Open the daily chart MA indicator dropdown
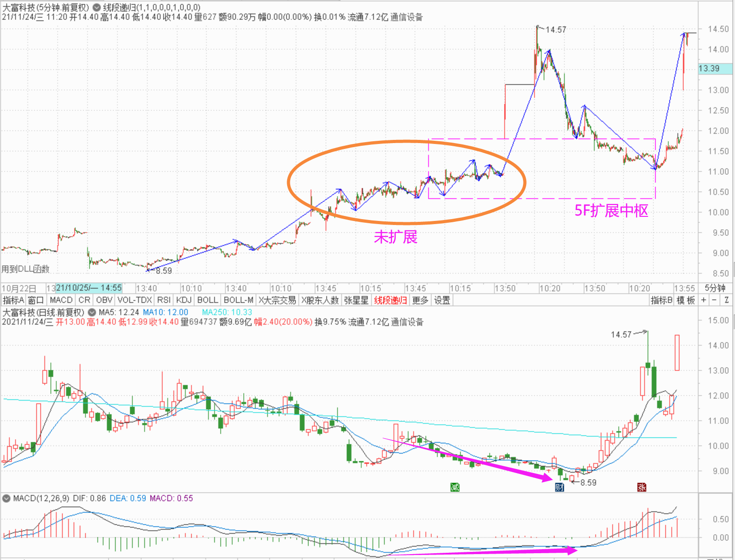735x560 pixels. click(x=92, y=312)
